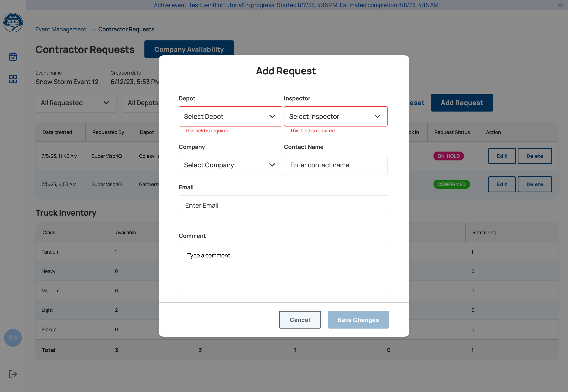Open the calendar events sidebar icon
Screen dimensions: 568x392
coord(13,57)
